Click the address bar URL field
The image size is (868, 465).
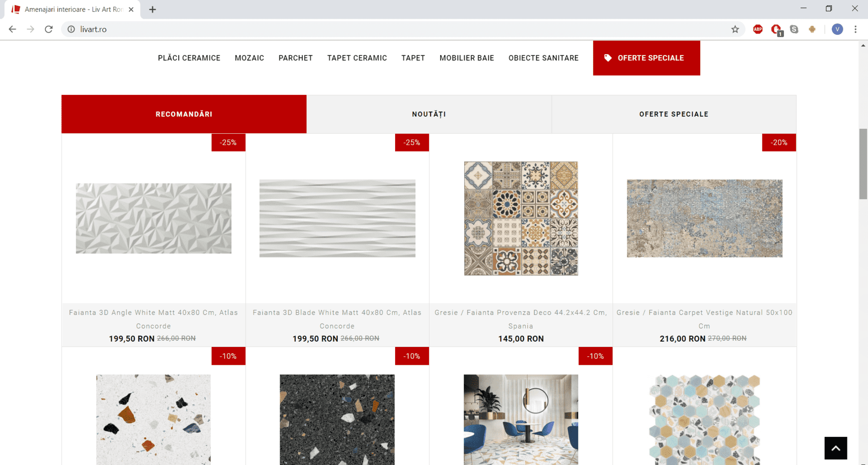pyautogui.click(x=358, y=29)
